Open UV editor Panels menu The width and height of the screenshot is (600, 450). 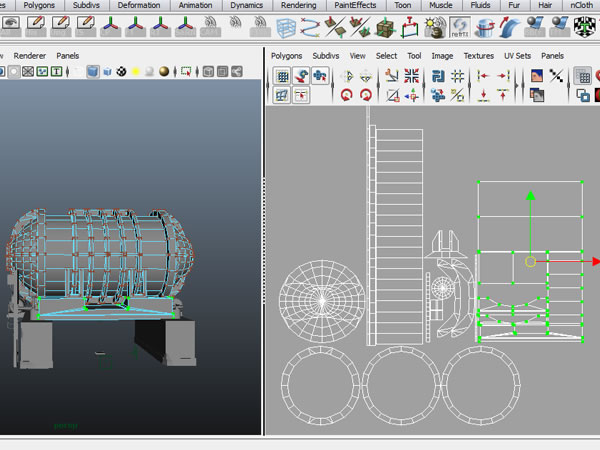pyautogui.click(x=552, y=56)
